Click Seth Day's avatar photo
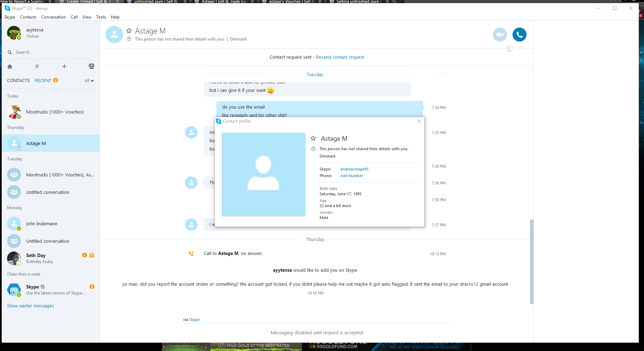The image size is (644, 351). [14, 258]
